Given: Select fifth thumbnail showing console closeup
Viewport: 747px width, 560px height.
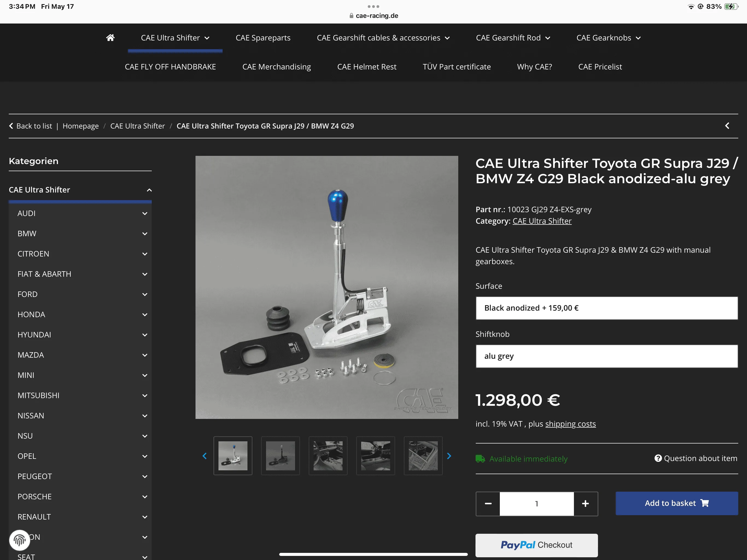Looking at the screenshot, I should [x=423, y=456].
